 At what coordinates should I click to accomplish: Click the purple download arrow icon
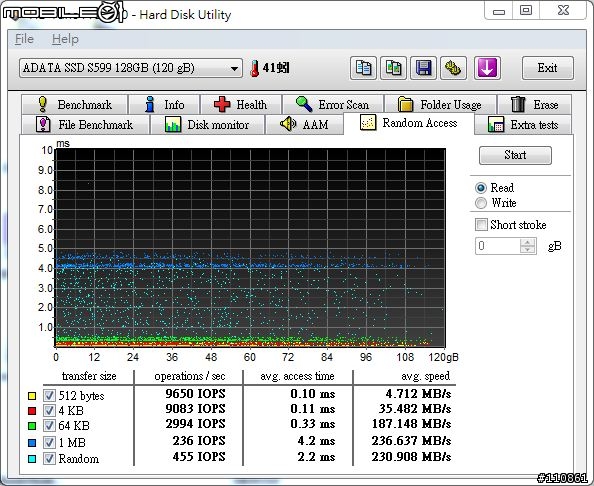coord(487,68)
